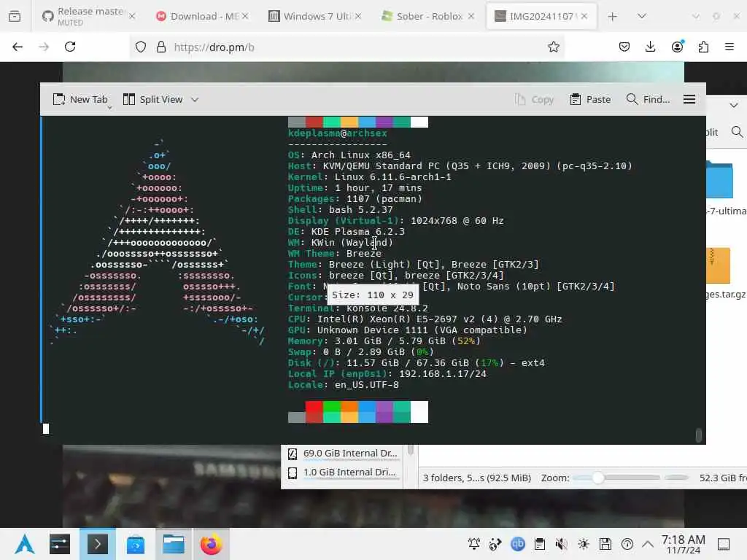Expand the Split View dropdown arrow
Image resolution: width=747 pixels, height=560 pixels.
click(x=195, y=99)
